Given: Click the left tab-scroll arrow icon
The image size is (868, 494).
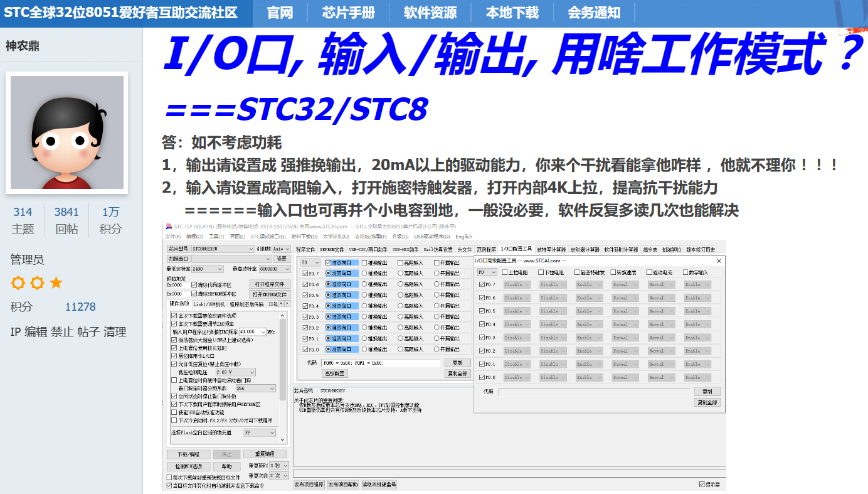Looking at the screenshot, I should point(282,304).
